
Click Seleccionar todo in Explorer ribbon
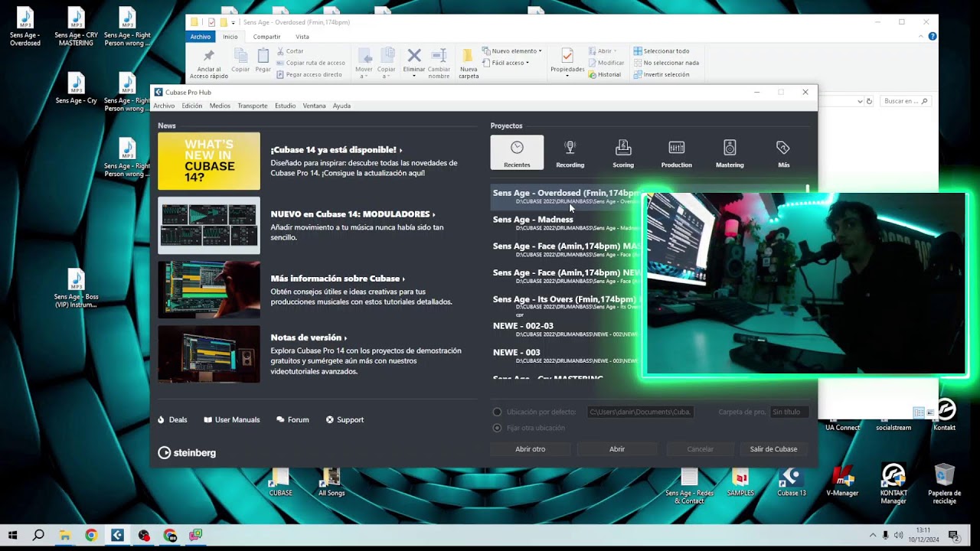click(x=661, y=51)
